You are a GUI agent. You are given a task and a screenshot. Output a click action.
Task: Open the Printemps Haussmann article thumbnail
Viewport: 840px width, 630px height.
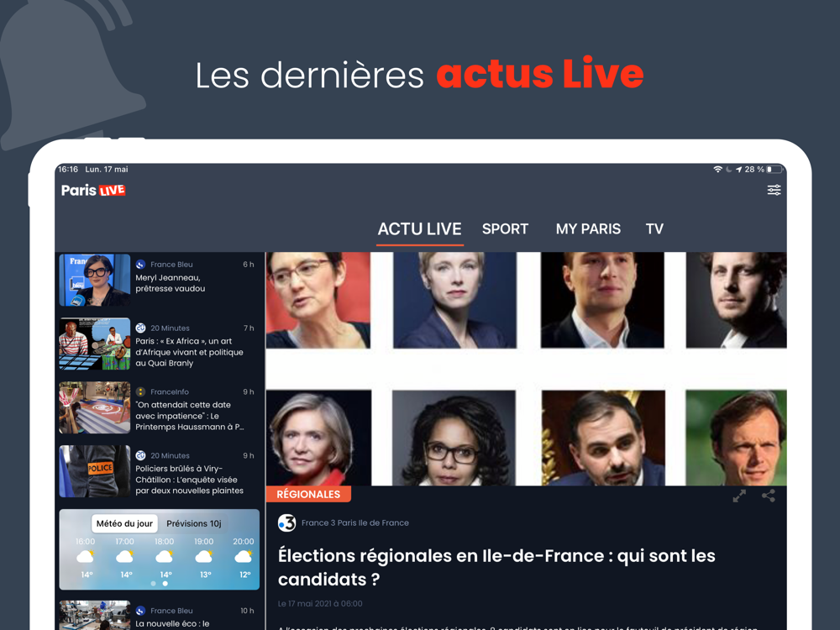94,407
